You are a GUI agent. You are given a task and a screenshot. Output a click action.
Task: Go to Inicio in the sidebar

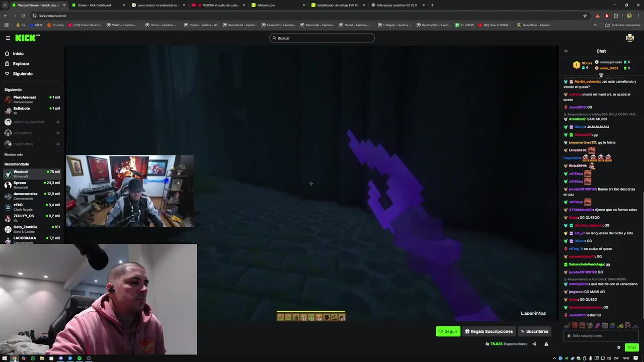click(14, 54)
